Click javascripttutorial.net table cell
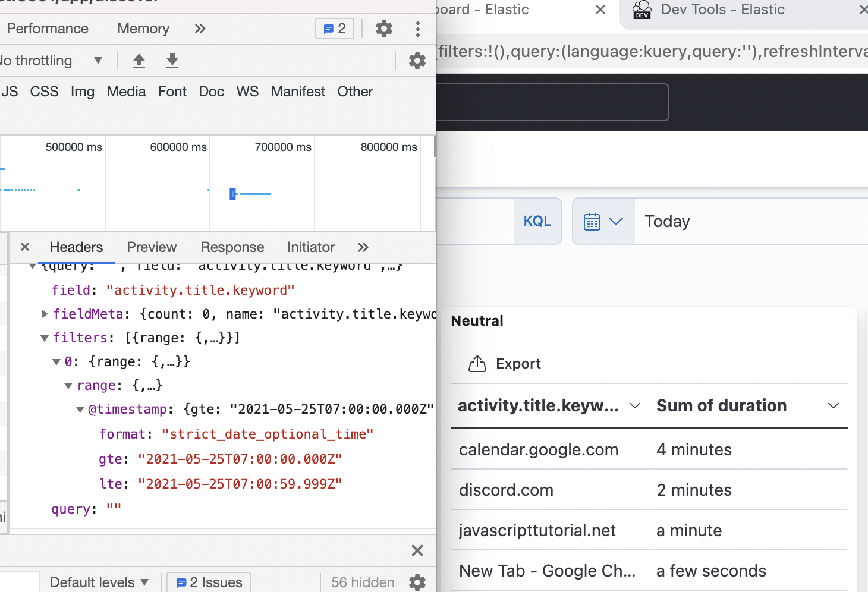 [x=537, y=531]
